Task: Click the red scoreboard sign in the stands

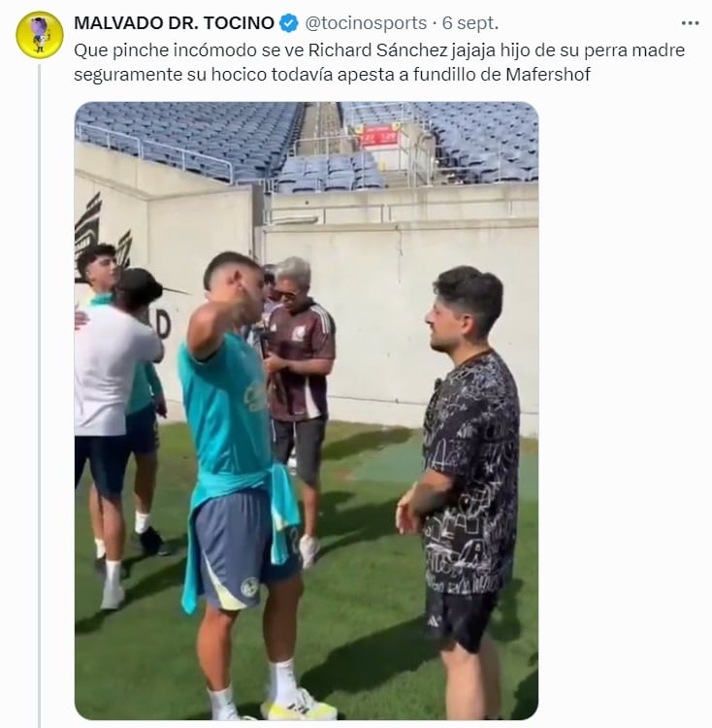Action: pyautogui.click(x=379, y=137)
